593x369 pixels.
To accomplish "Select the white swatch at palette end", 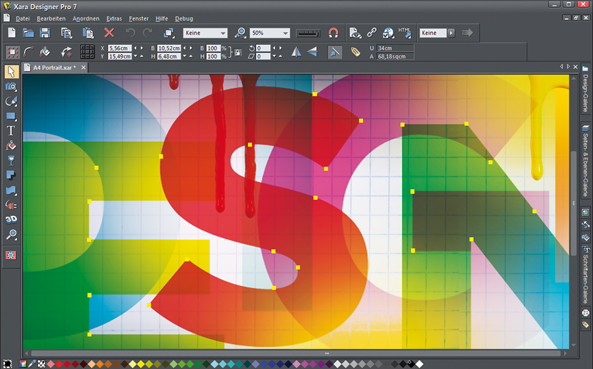I will tap(419, 364).
